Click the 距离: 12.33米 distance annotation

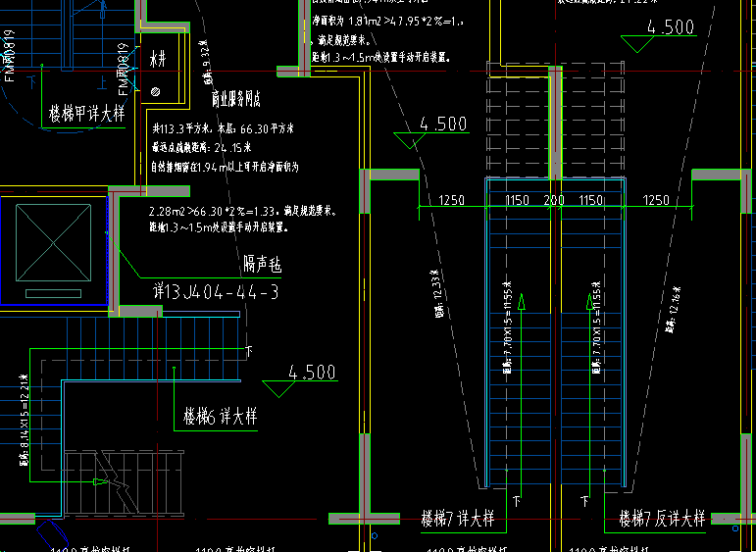[x=436, y=294]
